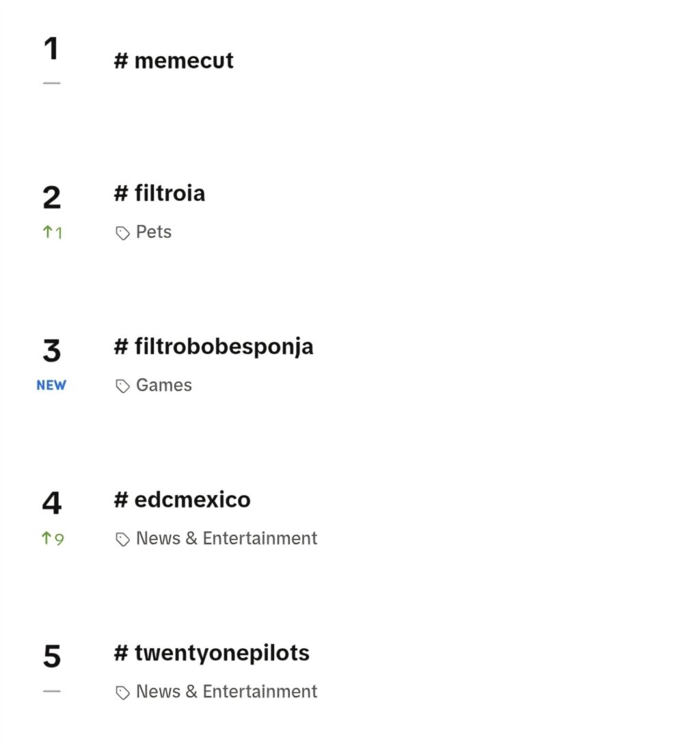Image resolution: width=700 pixels, height=748 pixels.
Task: Select the Pets category label
Action: (x=154, y=232)
